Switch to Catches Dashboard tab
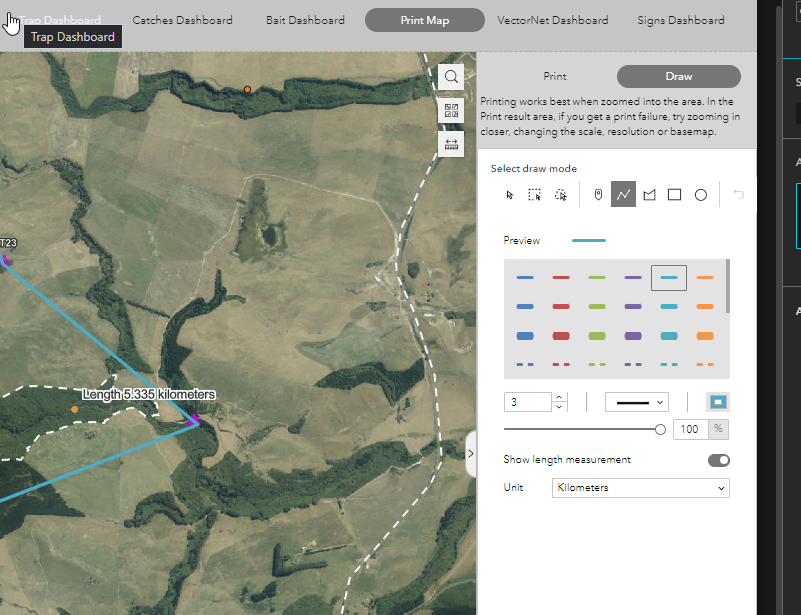 [182, 20]
